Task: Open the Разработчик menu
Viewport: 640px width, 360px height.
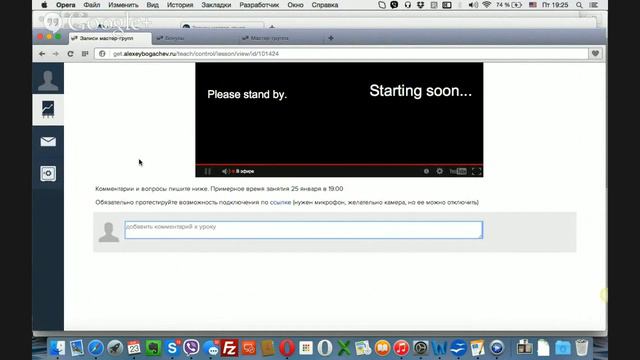Action: click(259, 5)
